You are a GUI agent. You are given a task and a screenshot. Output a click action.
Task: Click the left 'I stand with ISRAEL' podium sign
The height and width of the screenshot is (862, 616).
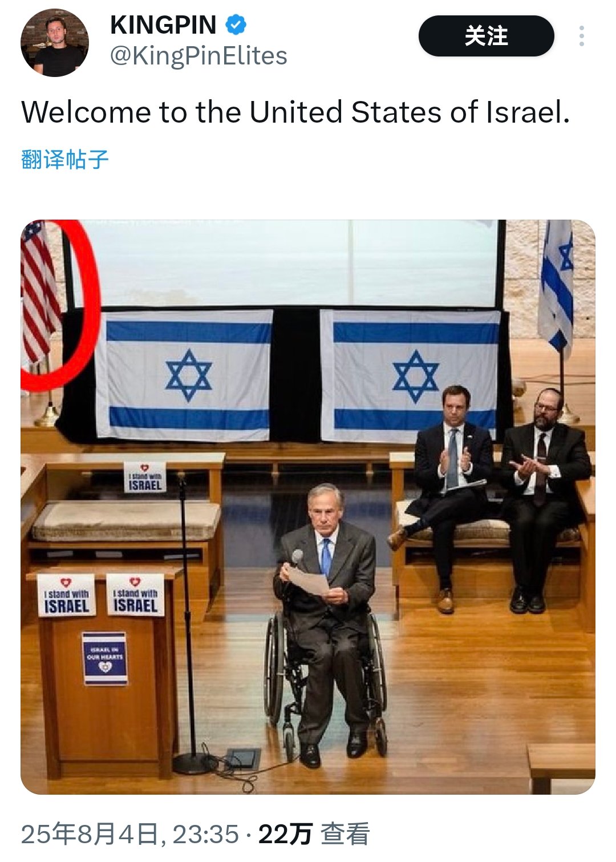click(66, 595)
